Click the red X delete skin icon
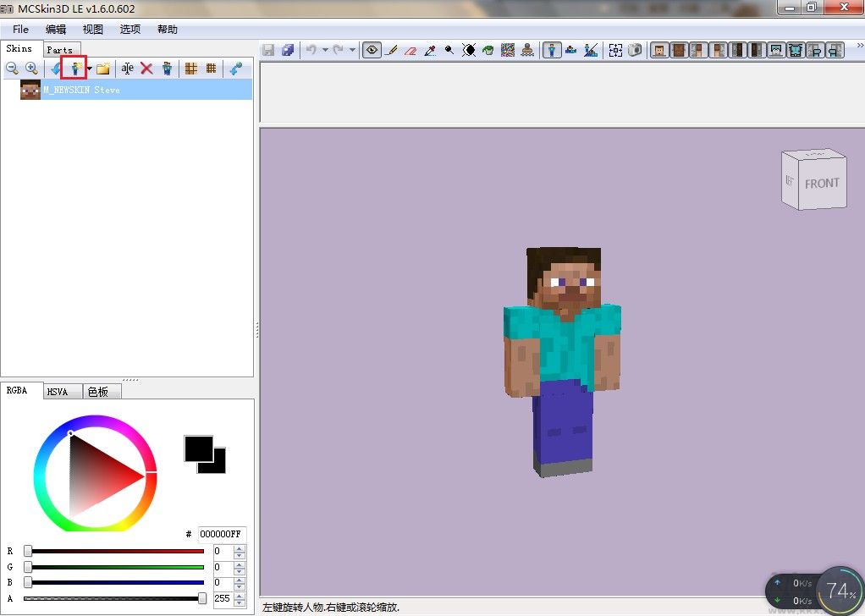Image resolution: width=865 pixels, height=616 pixels. point(146,69)
